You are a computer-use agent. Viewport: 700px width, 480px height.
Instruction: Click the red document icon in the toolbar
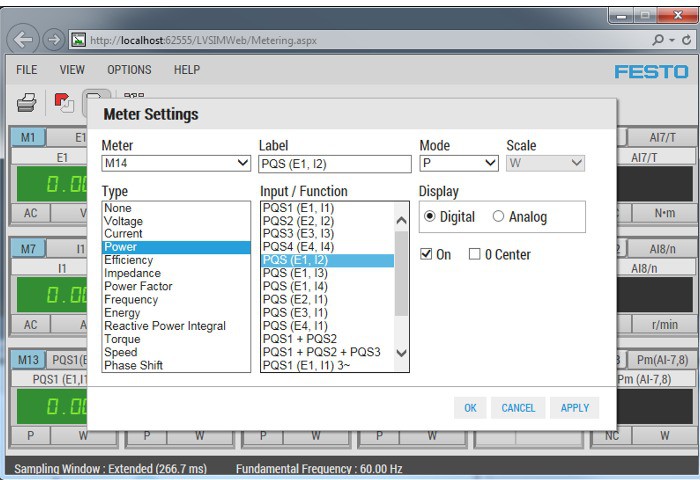pyautogui.click(x=64, y=102)
